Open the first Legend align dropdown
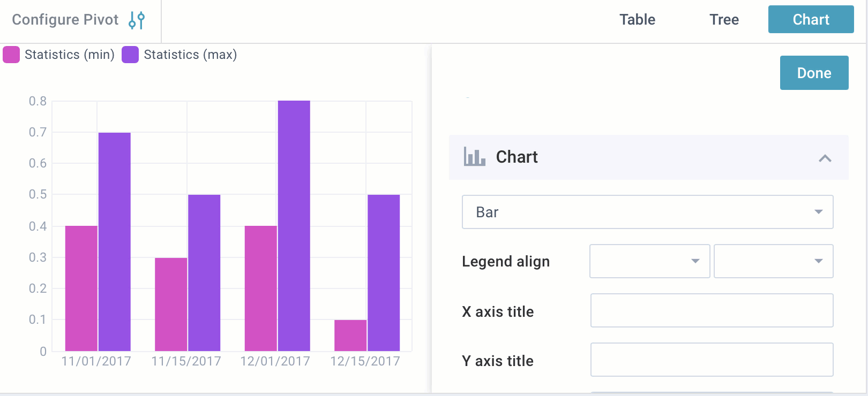 click(x=649, y=261)
